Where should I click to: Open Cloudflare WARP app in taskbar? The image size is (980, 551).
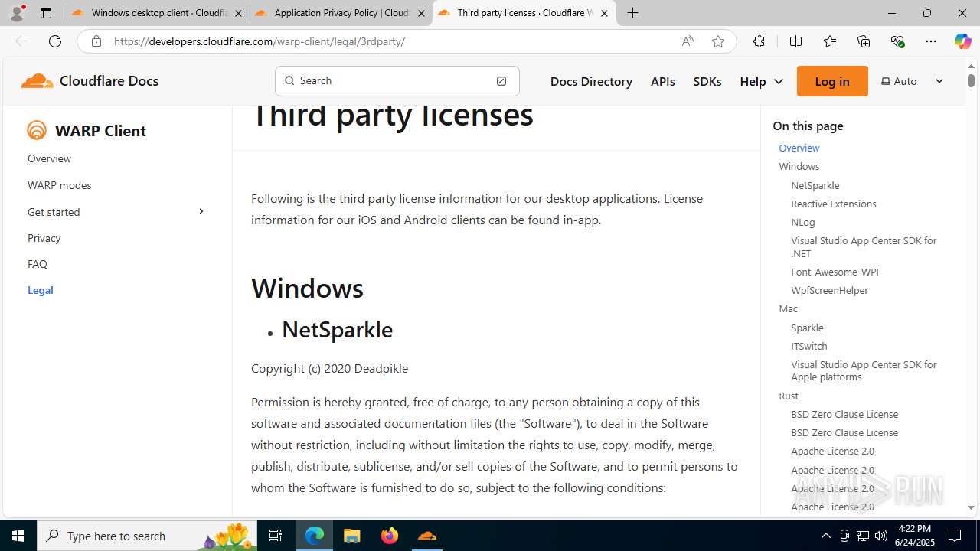(427, 536)
